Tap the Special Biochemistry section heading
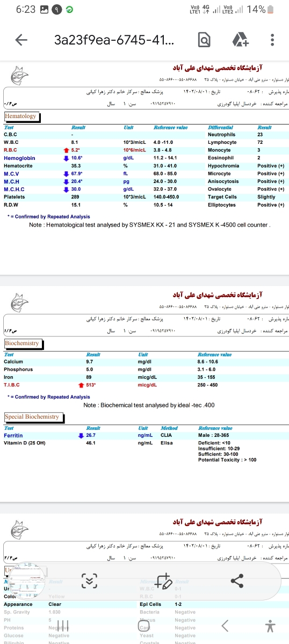 (32, 416)
